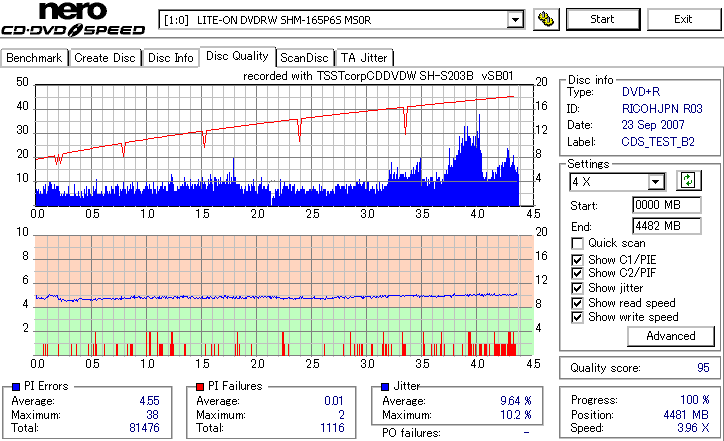Viewport: 724px width, 441px height.
Task: Click the label value CDS_TEST_B2
Action: click(x=658, y=142)
